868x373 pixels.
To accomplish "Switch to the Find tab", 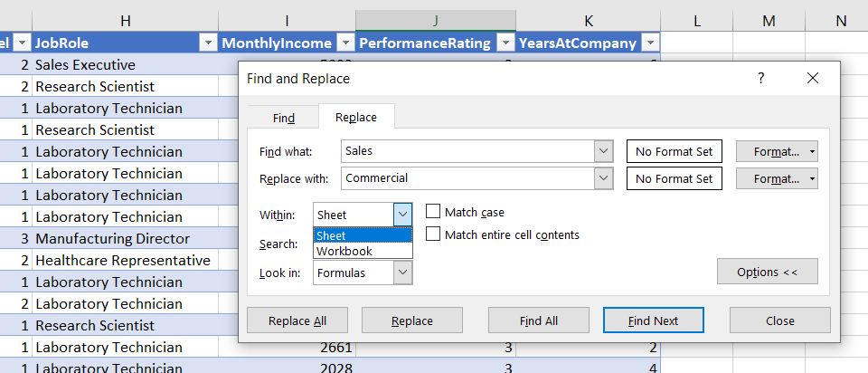I will (284, 118).
